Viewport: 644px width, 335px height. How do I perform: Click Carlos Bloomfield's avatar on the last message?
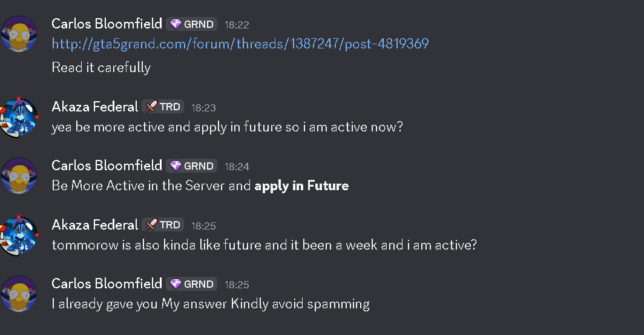tap(19, 294)
